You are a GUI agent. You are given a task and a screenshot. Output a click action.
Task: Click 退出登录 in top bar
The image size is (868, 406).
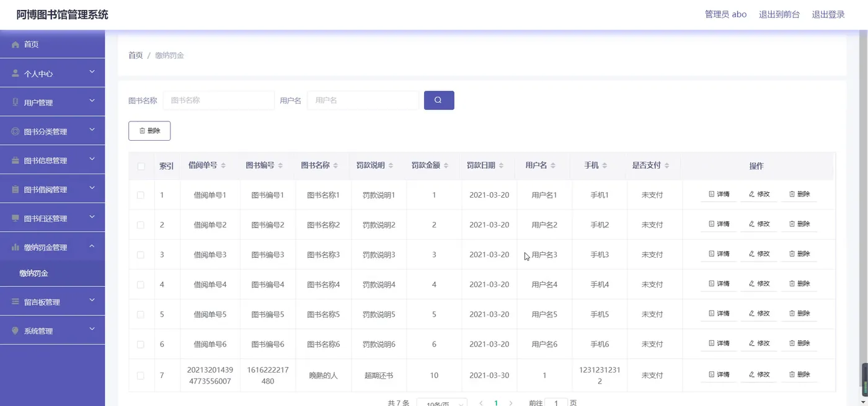[828, 14]
